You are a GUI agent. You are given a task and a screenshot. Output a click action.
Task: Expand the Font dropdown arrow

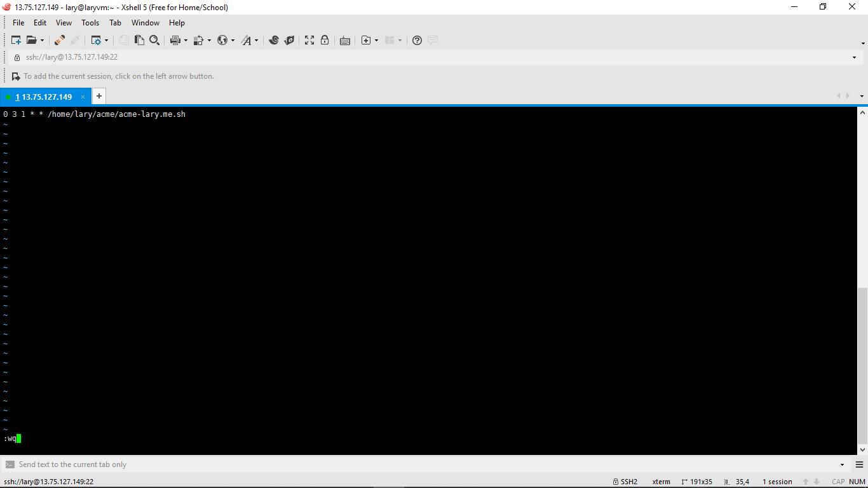click(x=256, y=40)
